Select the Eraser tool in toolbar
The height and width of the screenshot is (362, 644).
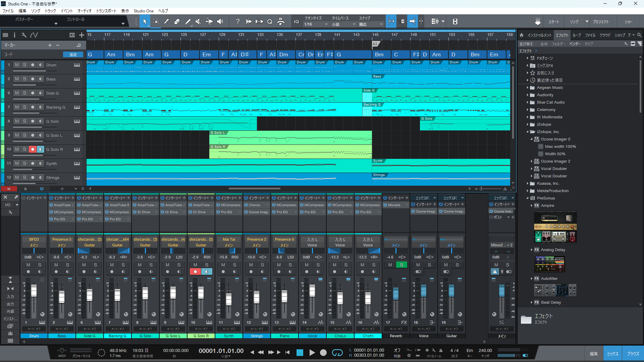point(177,22)
